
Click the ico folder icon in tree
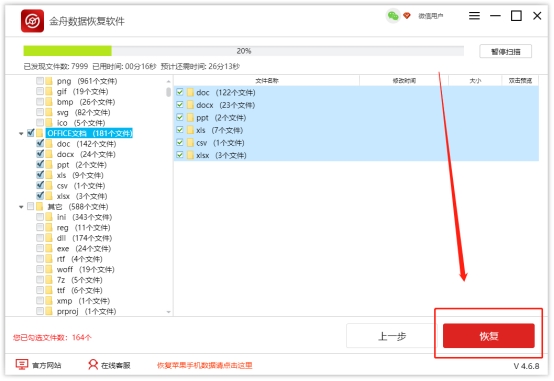coord(49,123)
